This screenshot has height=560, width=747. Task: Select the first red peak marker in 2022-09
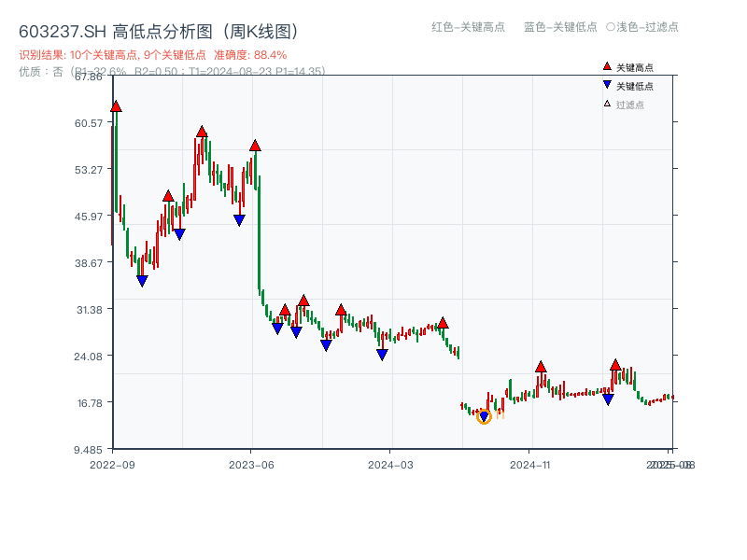coord(115,106)
